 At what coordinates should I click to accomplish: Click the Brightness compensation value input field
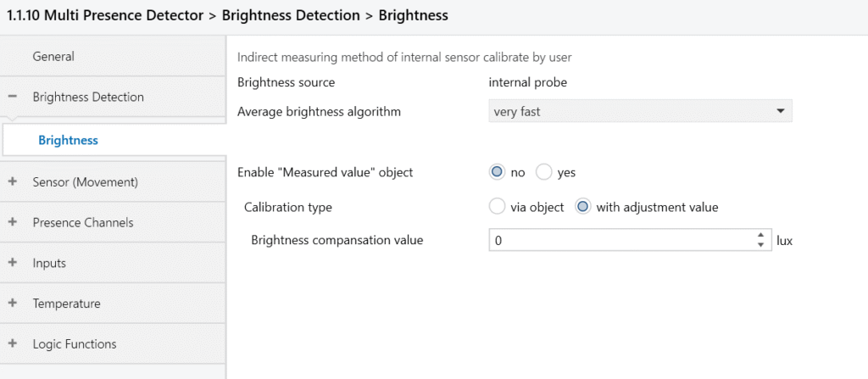[x=622, y=241]
